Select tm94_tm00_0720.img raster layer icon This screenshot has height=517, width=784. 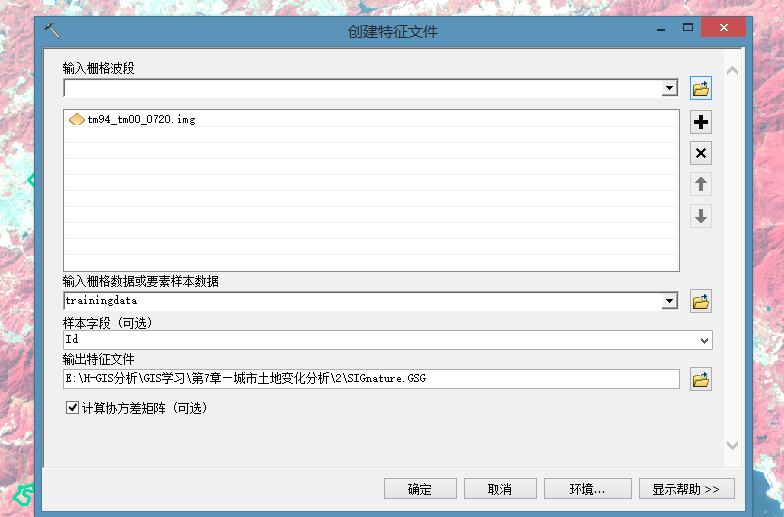[x=76, y=119]
